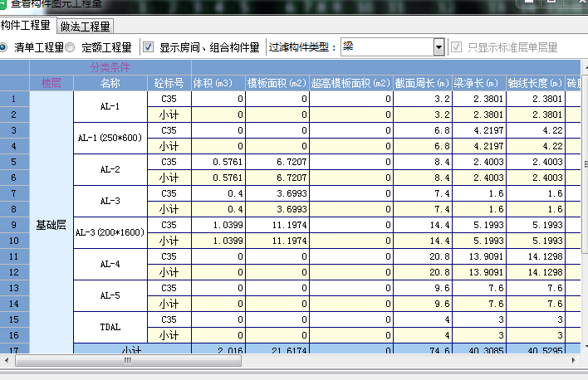This screenshot has width=588, height=380.
Task: Click the 超高模板面积(m2) column header
Action: (x=351, y=83)
